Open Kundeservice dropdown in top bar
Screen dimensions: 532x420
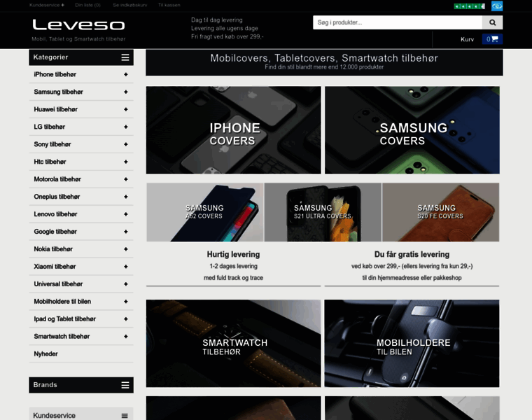click(x=47, y=5)
